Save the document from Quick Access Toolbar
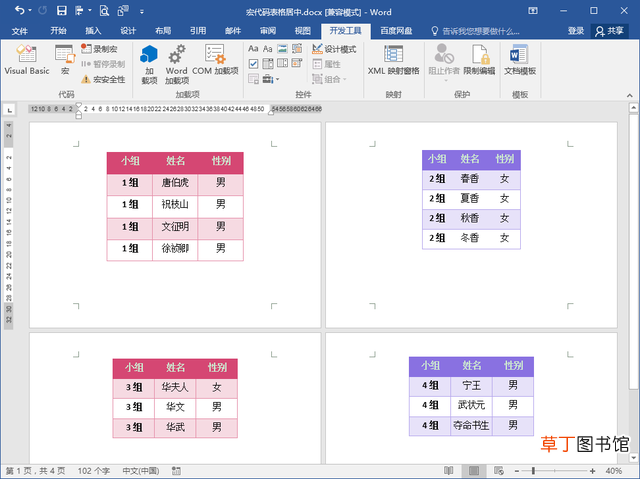The image size is (640, 479). [x=61, y=11]
